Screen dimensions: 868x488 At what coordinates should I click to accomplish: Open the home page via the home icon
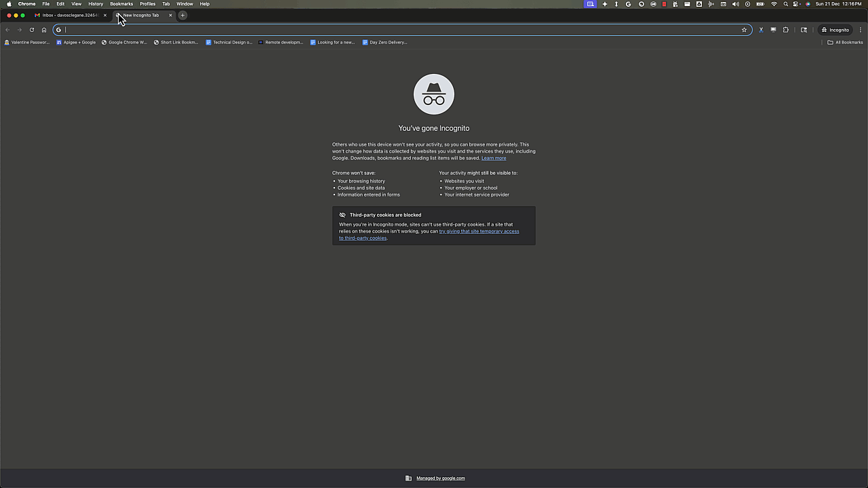pyautogui.click(x=44, y=30)
